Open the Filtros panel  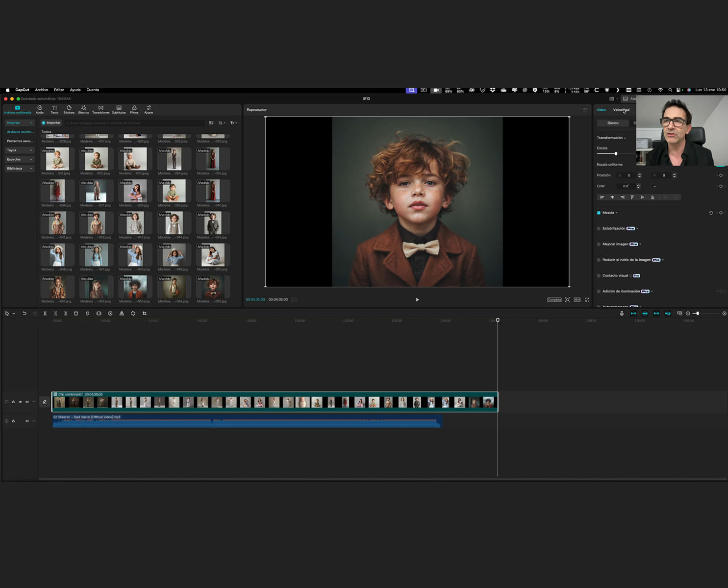click(x=134, y=109)
